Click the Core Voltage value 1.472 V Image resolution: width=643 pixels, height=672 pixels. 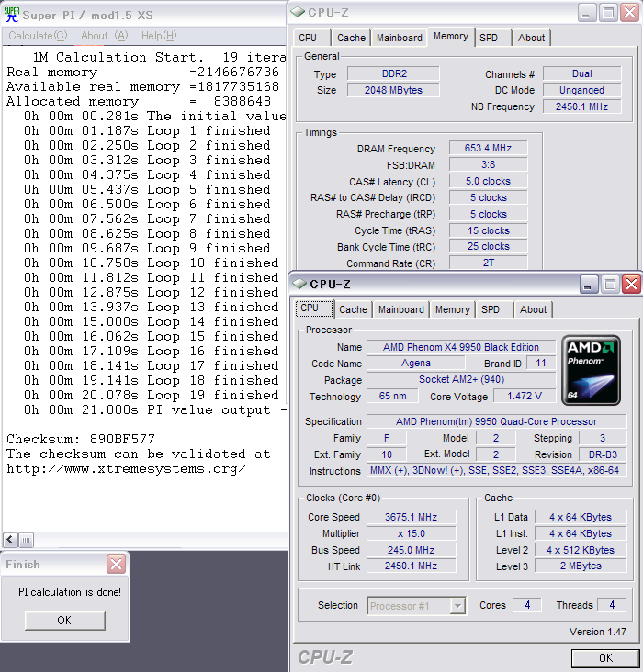525,396
